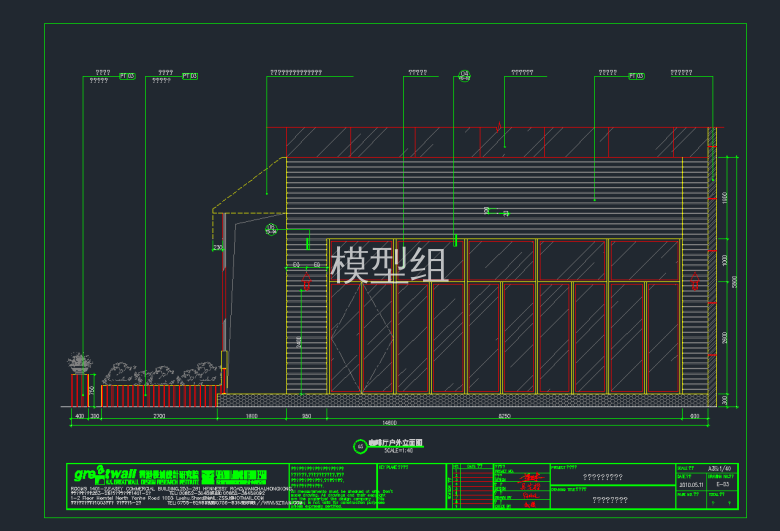Click the 2700 dimension under the fence
Image resolution: width=780 pixels, height=531 pixels.
pyautogui.click(x=158, y=414)
